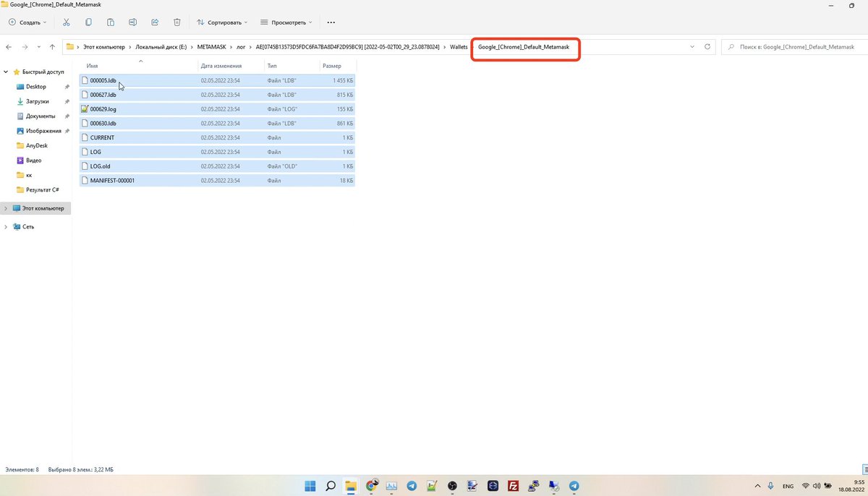This screenshot has height=496, width=868.
Task: Click Локальный диск (E:) breadcrumb
Action: click(161, 47)
